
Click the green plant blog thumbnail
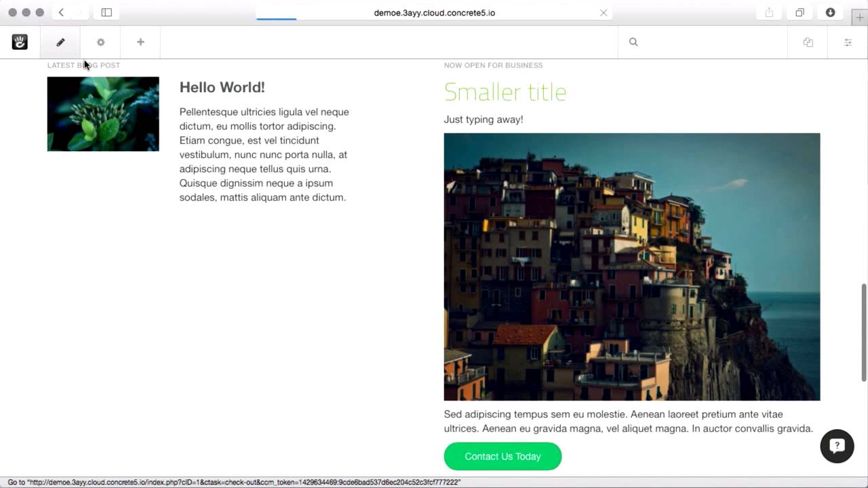[103, 114]
